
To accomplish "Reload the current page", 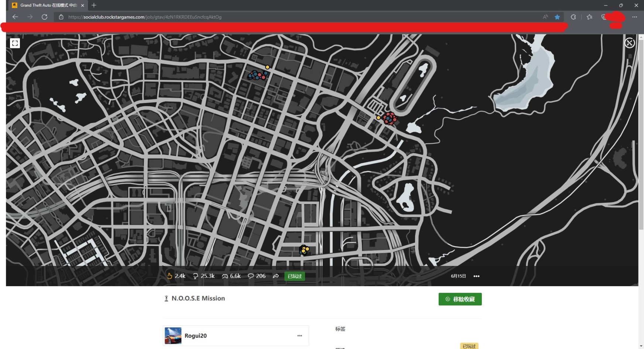I will click(45, 17).
